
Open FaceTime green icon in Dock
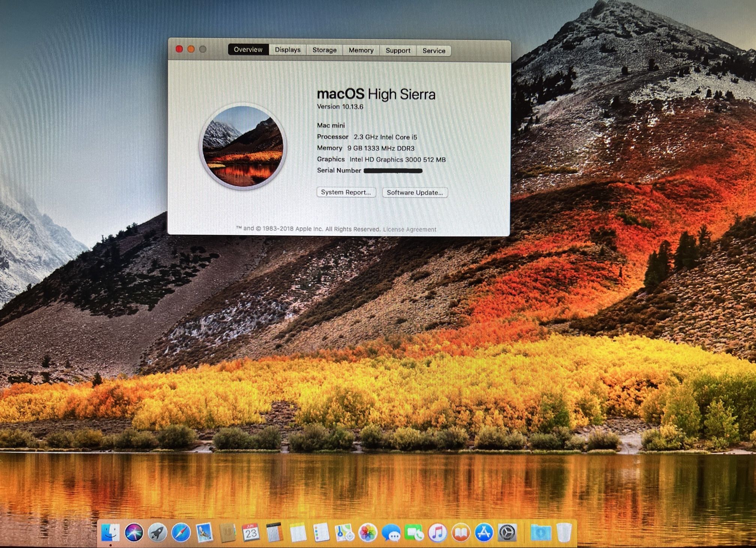point(414,533)
